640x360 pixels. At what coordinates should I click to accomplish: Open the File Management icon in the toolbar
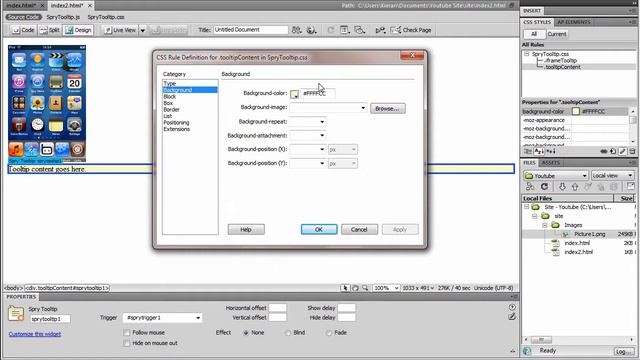296,30
